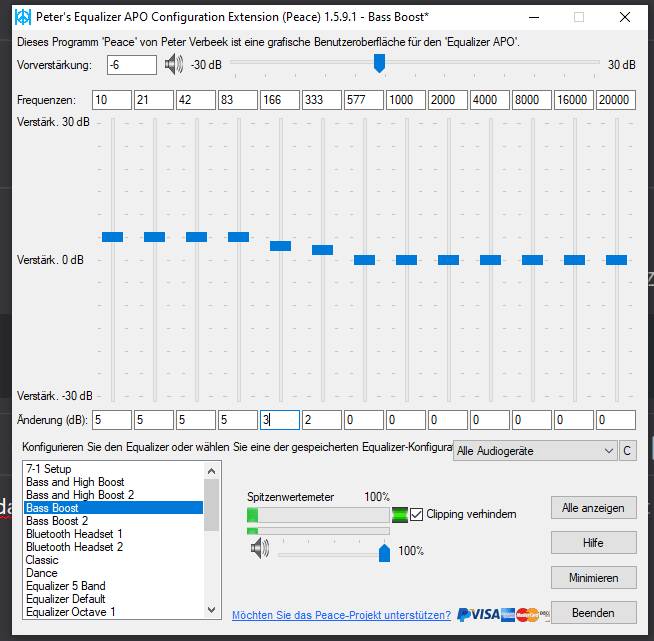Click the Vorverstärkung slider handle
Viewport: 654px width, 641px height.
[379, 63]
